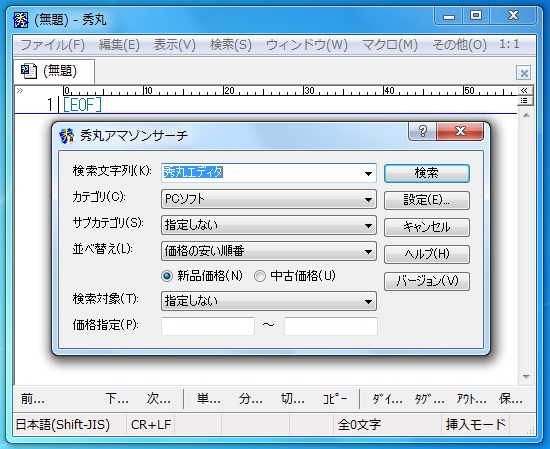Click the Hidemaru app icon in title bar

coord(21,20)
